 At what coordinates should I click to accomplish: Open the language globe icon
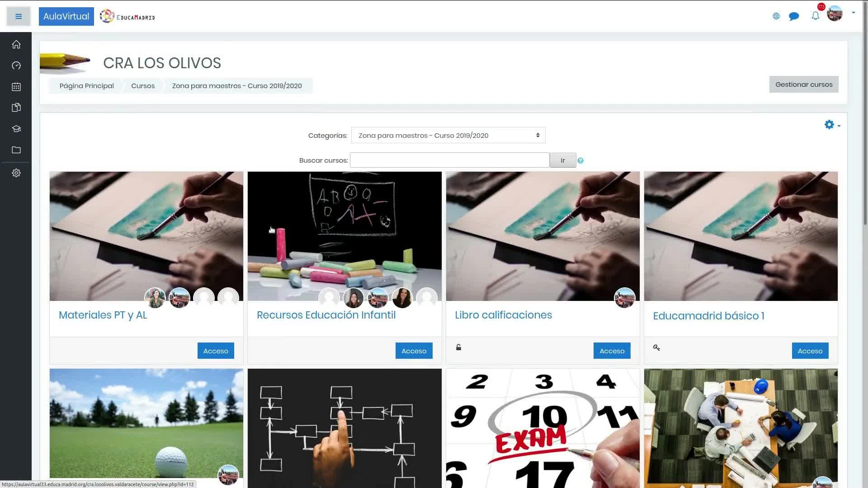click(776, 16)
